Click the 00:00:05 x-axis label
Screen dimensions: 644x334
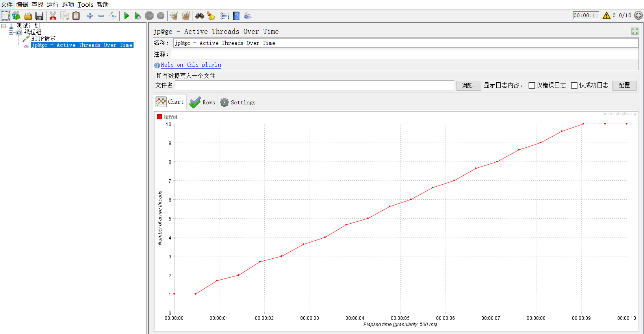click(400, 318)
